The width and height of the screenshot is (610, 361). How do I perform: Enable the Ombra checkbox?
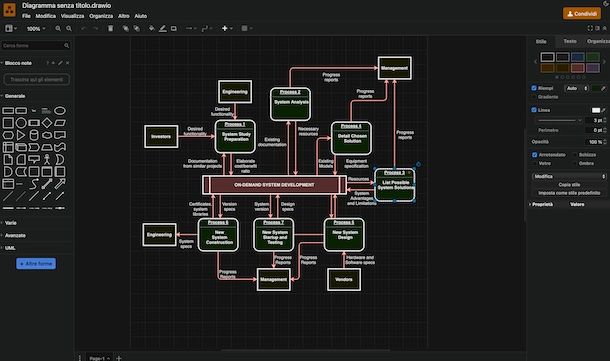[x=575, y=163]
